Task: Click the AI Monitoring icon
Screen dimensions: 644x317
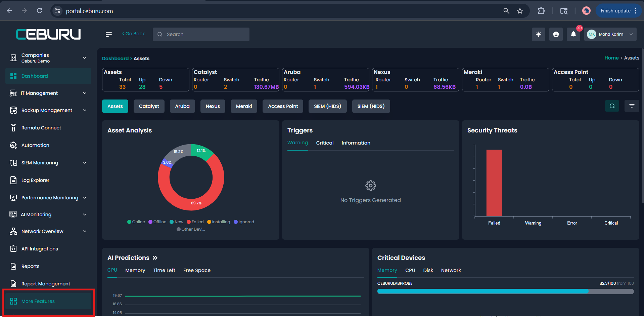Action: click(13, 214)
